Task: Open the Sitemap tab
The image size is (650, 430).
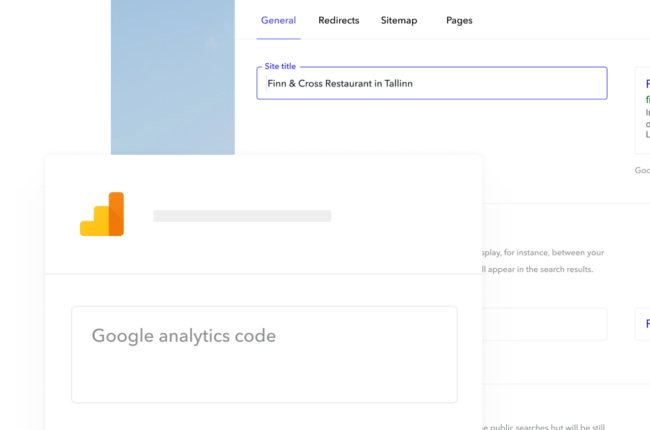Action: 399,20
